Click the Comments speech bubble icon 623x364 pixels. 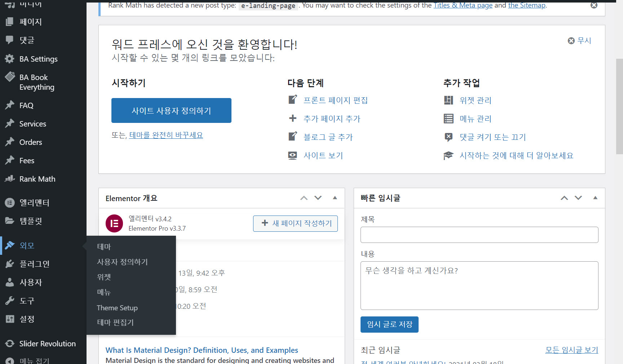10,40
